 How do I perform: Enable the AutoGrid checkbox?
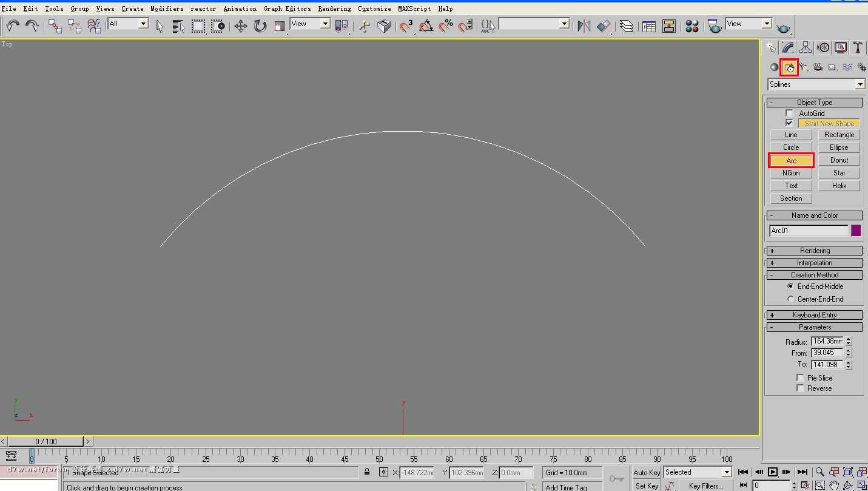789,113
